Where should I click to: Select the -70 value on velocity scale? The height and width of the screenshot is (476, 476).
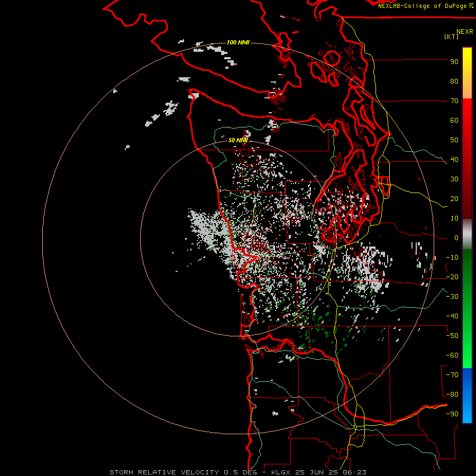pyautogui.click(x=452, y=375)
